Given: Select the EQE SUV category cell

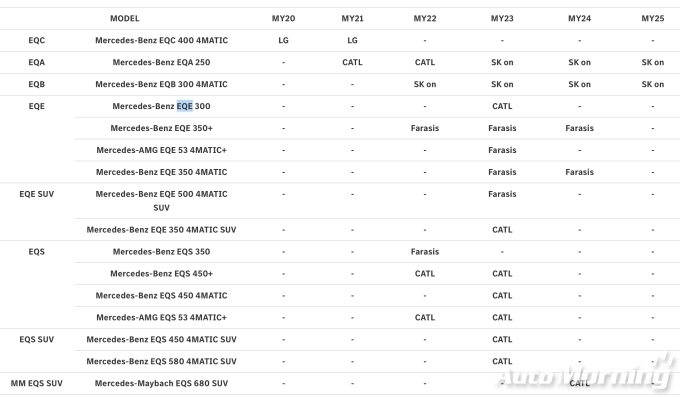Looking at the screenshot, I should (x=36, y=194).
